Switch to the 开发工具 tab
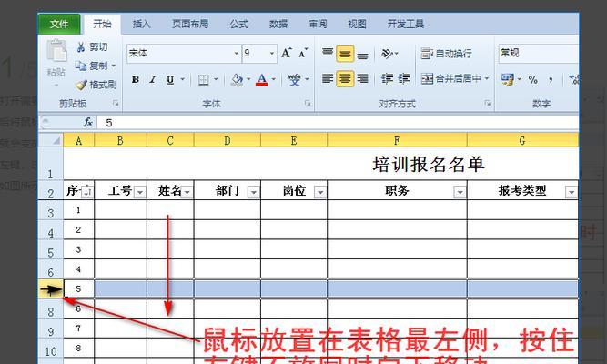607x364 pixels. tap(406, 24)
